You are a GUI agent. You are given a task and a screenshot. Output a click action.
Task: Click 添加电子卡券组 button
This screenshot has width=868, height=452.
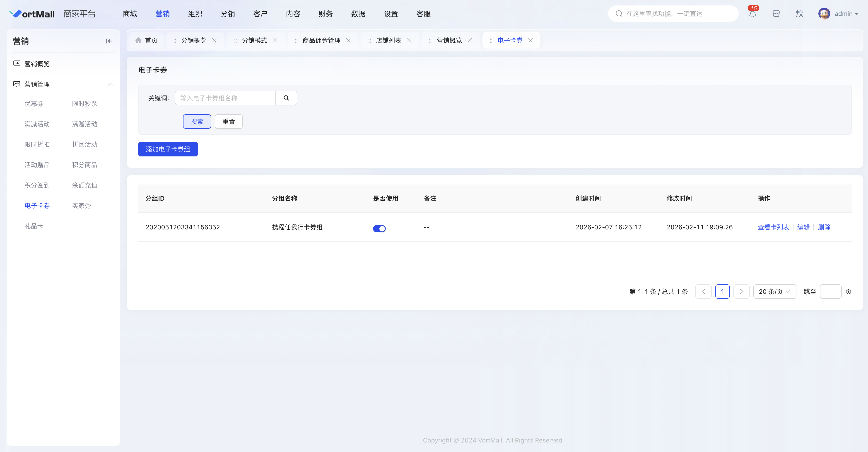(168, 149)
